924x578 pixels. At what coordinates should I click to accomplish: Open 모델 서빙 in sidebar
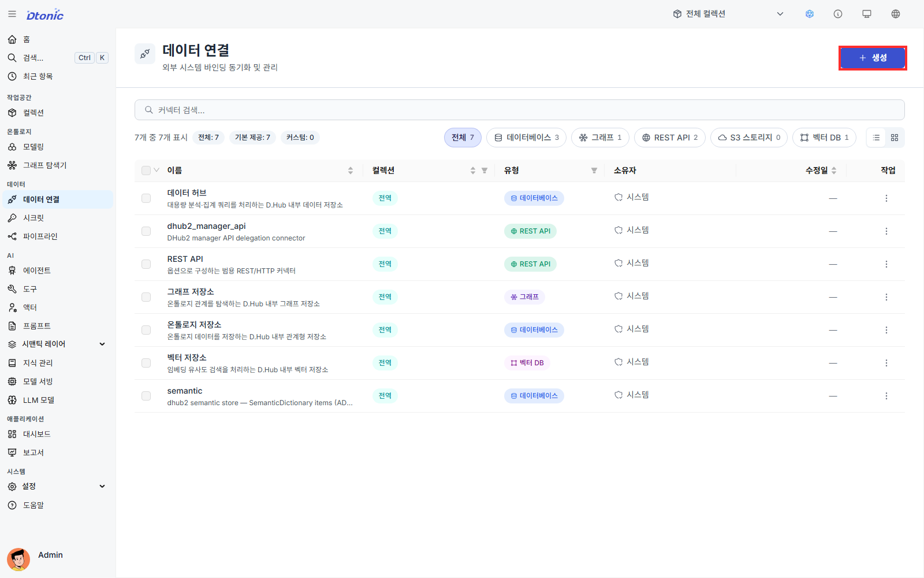(58, 381)
